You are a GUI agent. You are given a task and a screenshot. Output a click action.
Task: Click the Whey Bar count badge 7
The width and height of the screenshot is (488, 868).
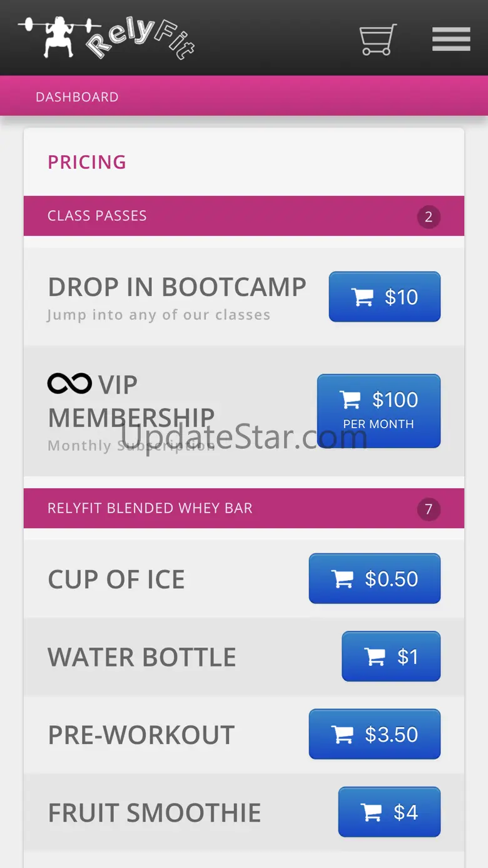(x=429, y=509)
